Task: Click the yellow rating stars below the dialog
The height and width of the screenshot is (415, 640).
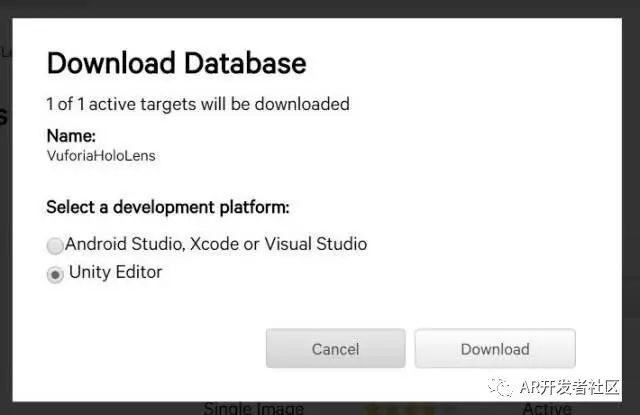Action: [400, 408]
